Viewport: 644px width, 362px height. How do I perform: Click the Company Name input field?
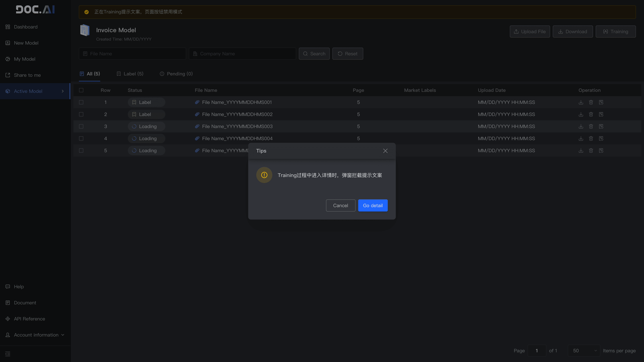click(242, 54)
